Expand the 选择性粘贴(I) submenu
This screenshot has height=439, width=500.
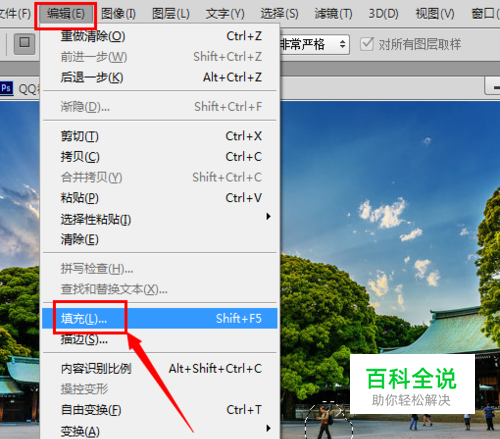[160, 219]
